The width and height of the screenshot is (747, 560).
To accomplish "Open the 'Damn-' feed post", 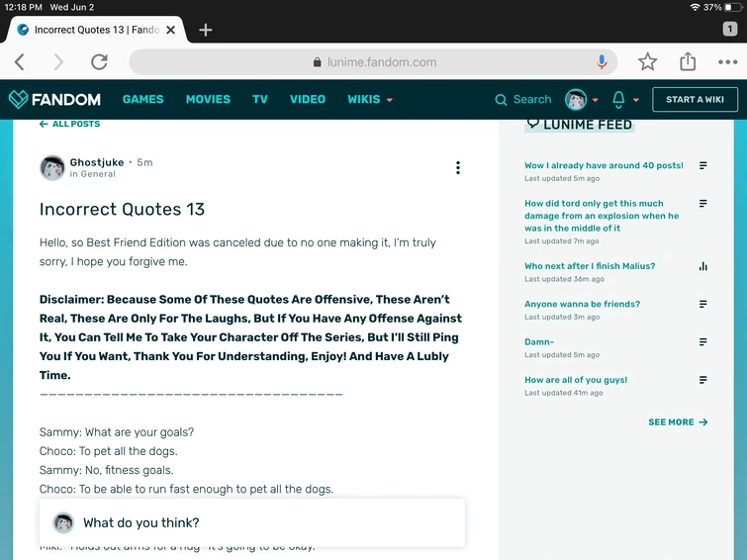I will 539,341.
